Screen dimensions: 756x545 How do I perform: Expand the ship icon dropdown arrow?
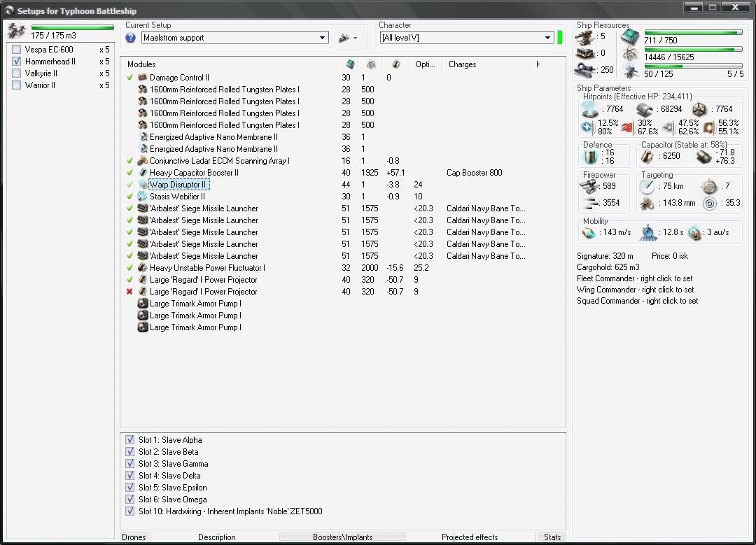pyautogui.click(x=356, y=38)
